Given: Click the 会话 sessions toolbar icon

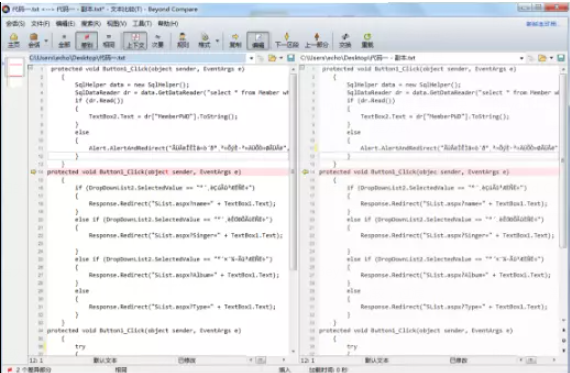Looking at the screenshot, I should click(34, 40).
